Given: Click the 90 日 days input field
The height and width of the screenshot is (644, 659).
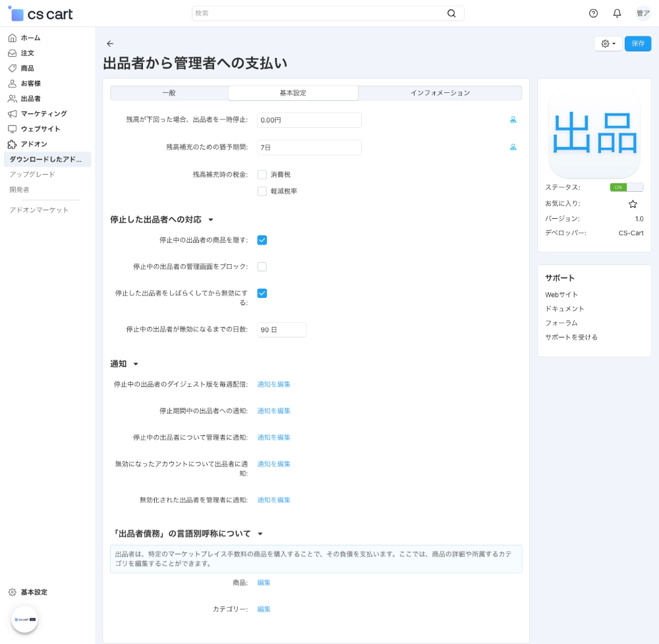Looking at the screenshot, I should 281,330.
